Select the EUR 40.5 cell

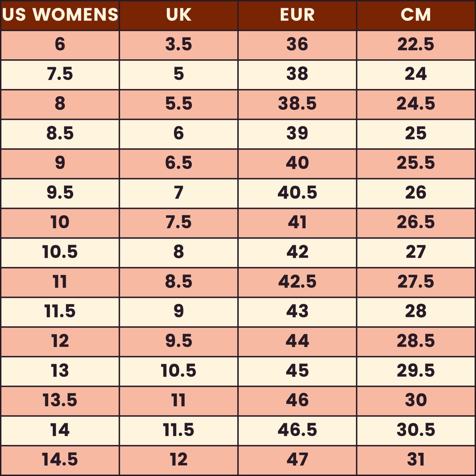(297, 193)
